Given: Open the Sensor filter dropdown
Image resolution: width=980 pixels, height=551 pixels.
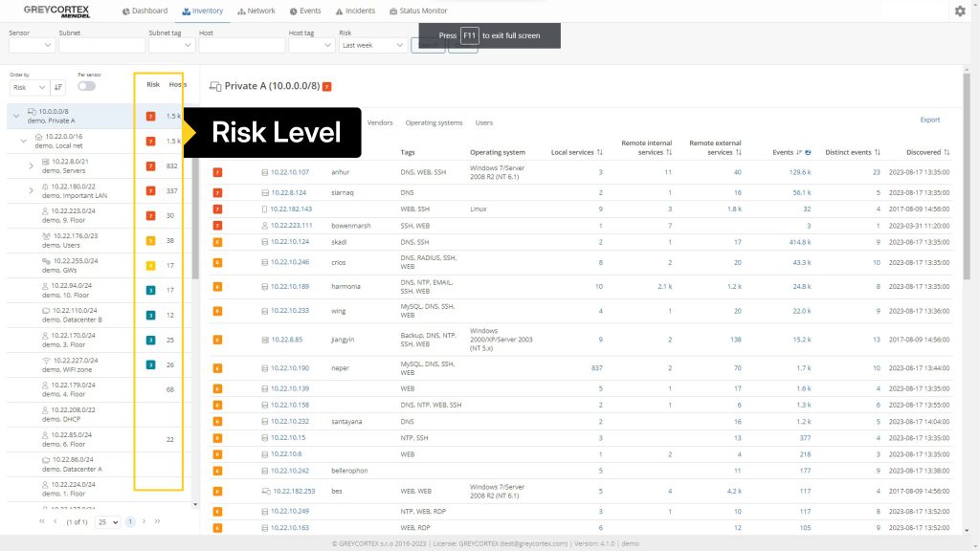Looking at the screenshot, I should [x=32, y=45].
